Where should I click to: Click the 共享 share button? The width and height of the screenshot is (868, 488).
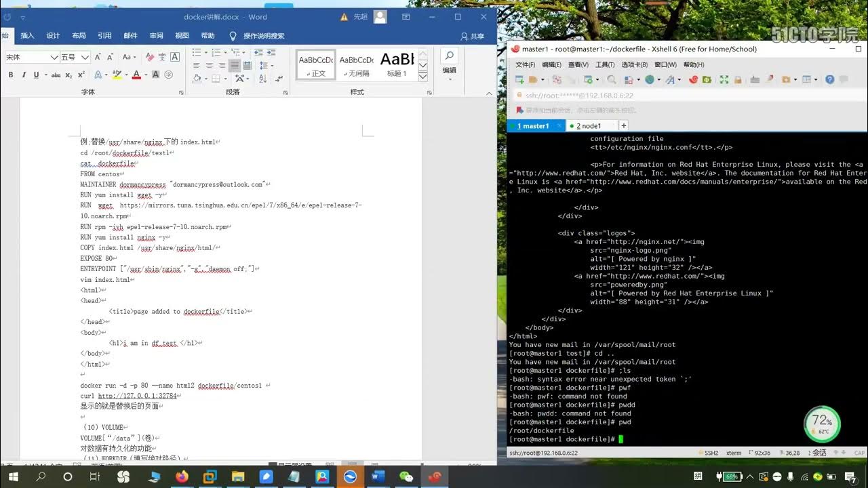pos(473,36)
